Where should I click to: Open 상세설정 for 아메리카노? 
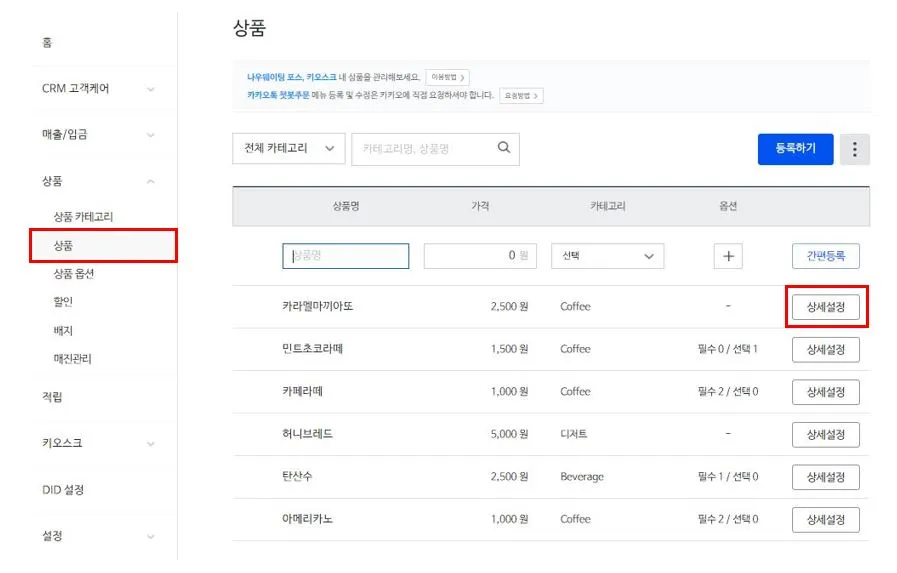[825, 520]
